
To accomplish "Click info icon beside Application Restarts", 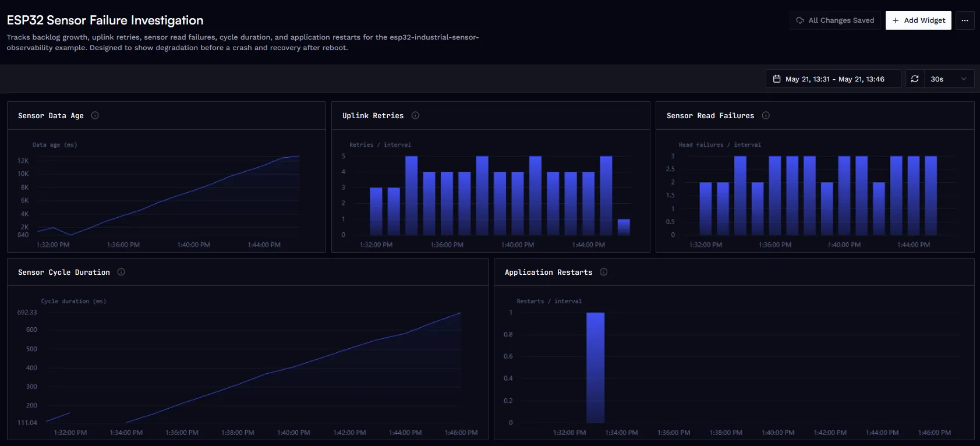I will click(x=604, y=272).
